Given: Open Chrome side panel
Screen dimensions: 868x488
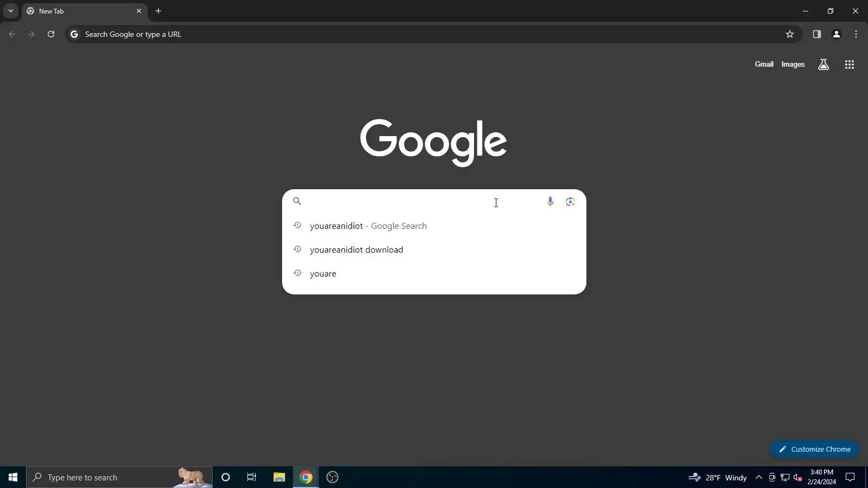Looking at the screenshot, I should tap(817, 34).
